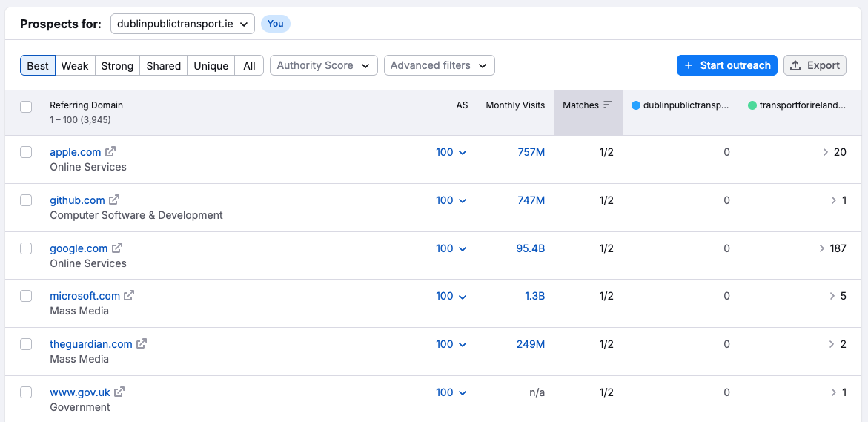Expand AS score 100 for google.com
The image size is (868, 422).
(x=451, y=248)
